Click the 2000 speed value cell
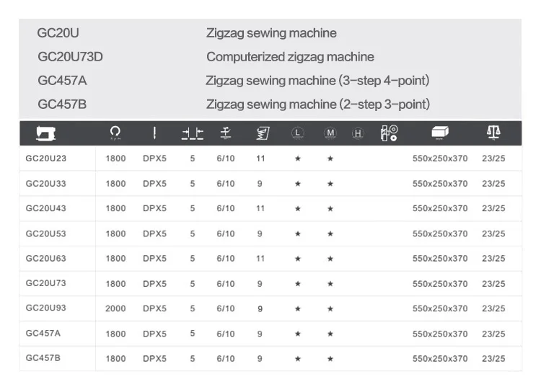Image resolution: width=541 pixels, height=392 pixels. (115, 308)
